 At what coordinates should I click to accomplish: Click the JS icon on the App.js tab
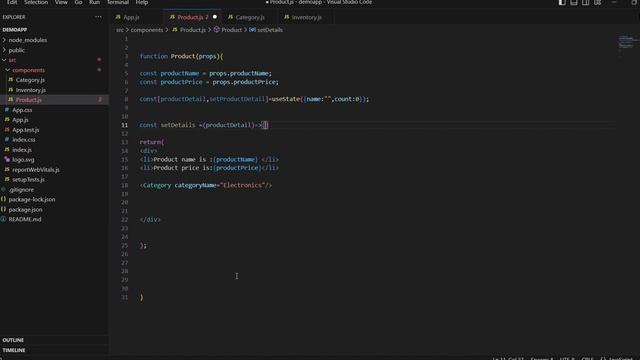[118, 17]
